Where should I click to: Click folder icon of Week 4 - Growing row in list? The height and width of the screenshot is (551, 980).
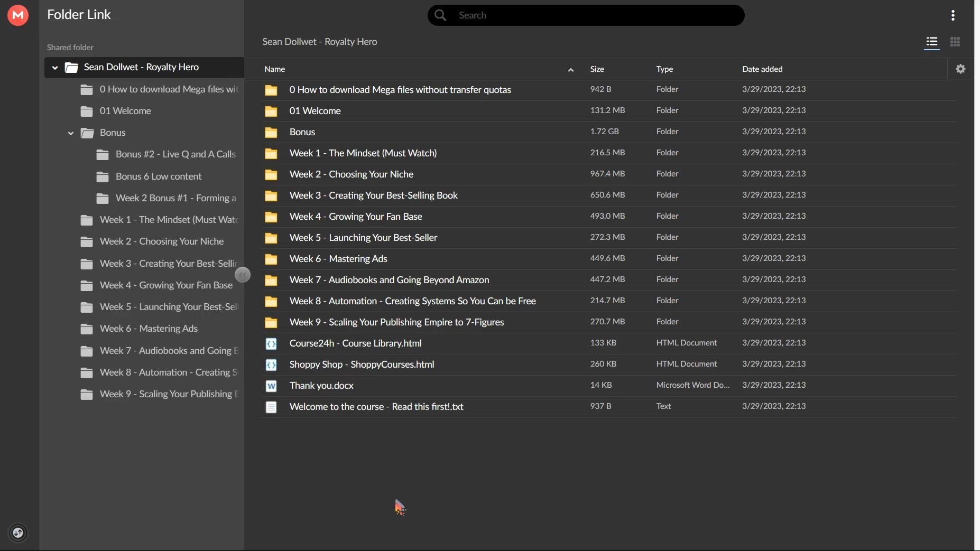(x=271, y=217)
